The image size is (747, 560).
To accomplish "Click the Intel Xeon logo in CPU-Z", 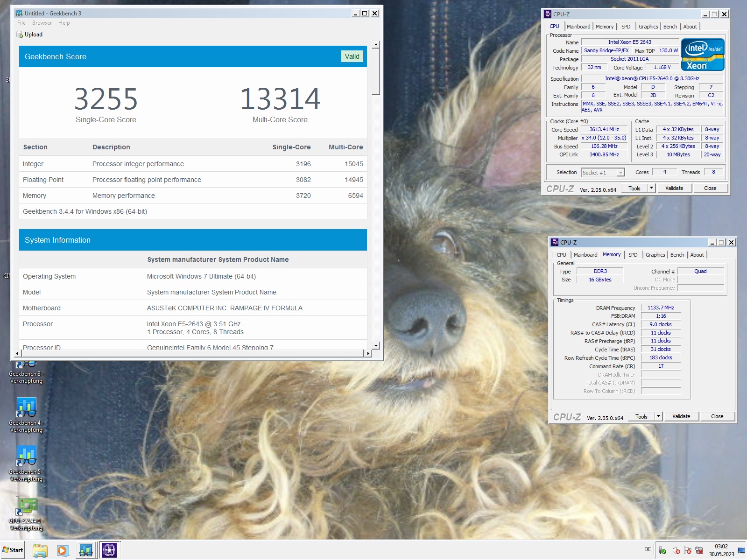I will [x=703, y=55].
